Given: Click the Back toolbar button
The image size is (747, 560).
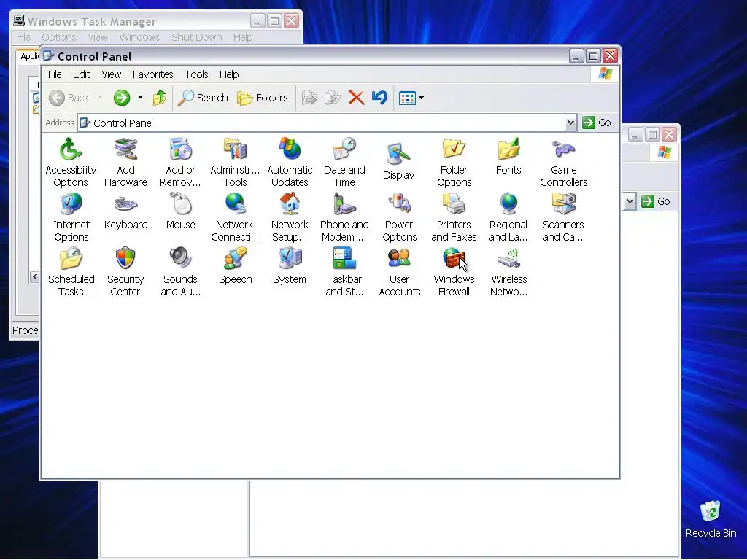Looking at the screenshot, I should click(69, 98).
